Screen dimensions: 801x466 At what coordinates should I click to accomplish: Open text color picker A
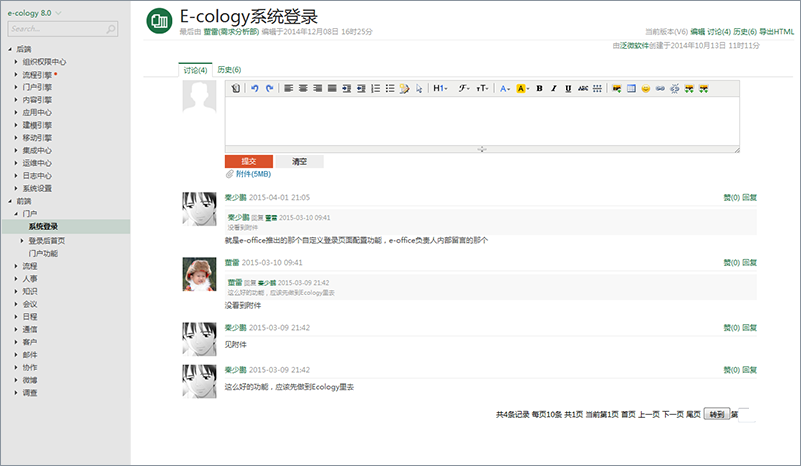(505, 88)
